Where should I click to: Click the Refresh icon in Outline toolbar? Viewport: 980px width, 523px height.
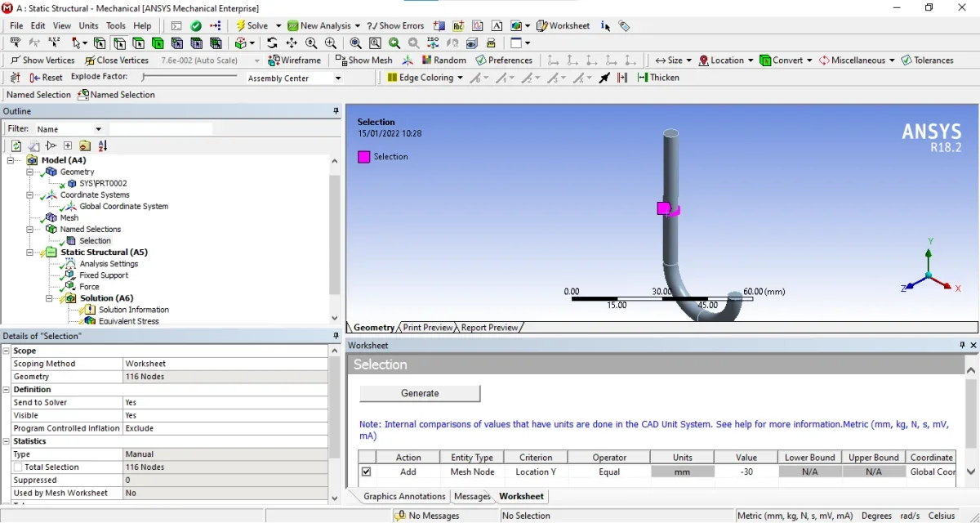16,146
